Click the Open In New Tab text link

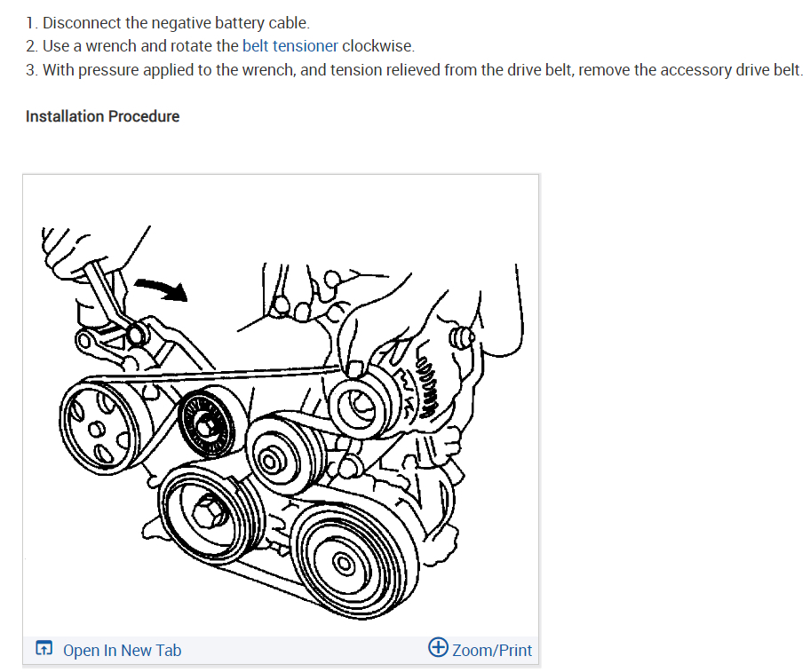pos(122,651)
